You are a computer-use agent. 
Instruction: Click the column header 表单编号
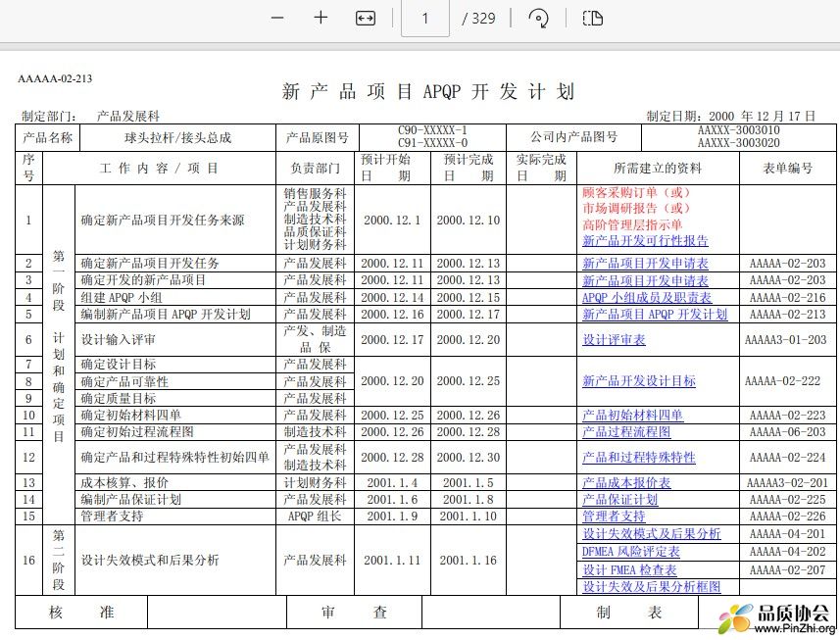[x=787, y=169]
